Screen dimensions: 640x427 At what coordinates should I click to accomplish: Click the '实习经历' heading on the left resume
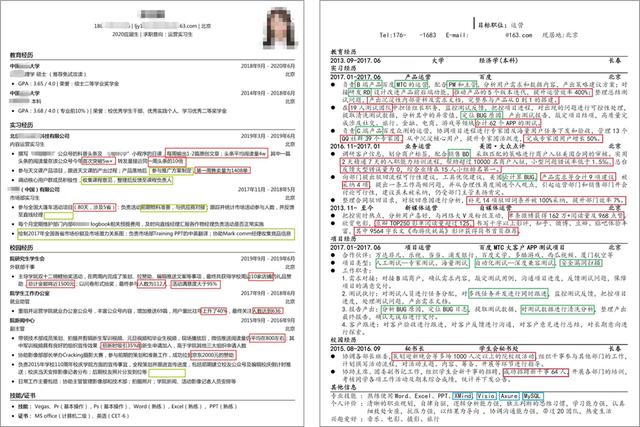(x=22, y=125)
